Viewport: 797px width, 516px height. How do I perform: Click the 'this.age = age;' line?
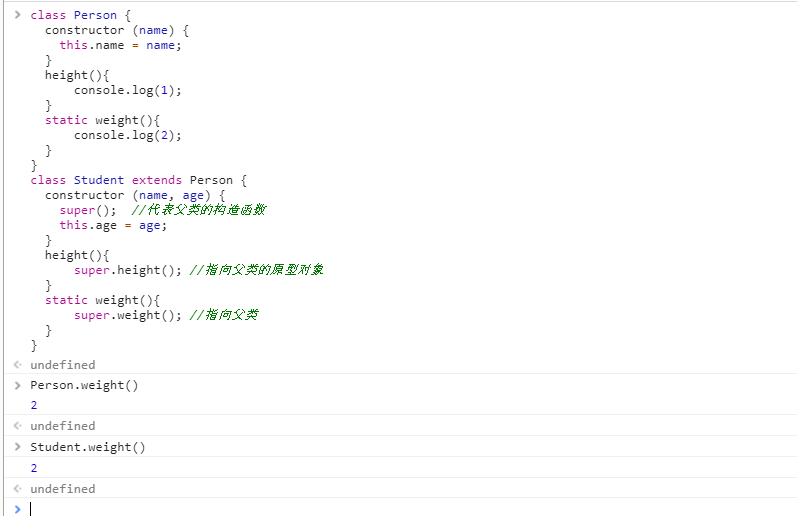pos(113,225)
